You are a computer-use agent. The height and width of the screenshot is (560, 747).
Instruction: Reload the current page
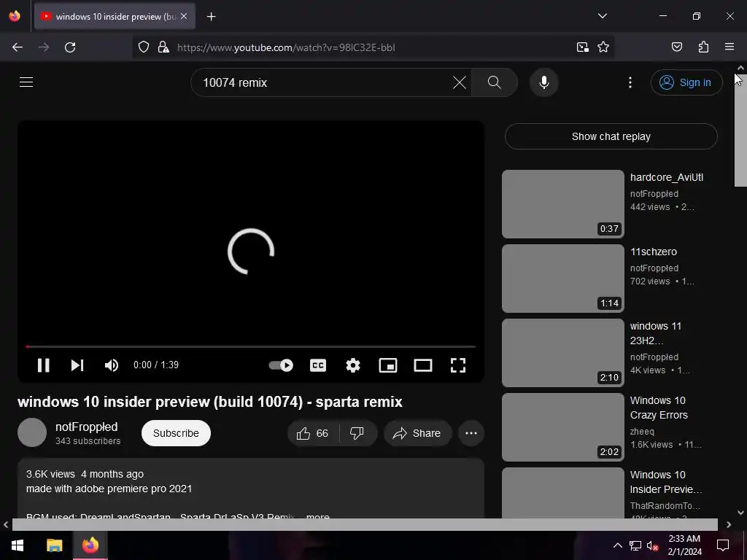70,47
